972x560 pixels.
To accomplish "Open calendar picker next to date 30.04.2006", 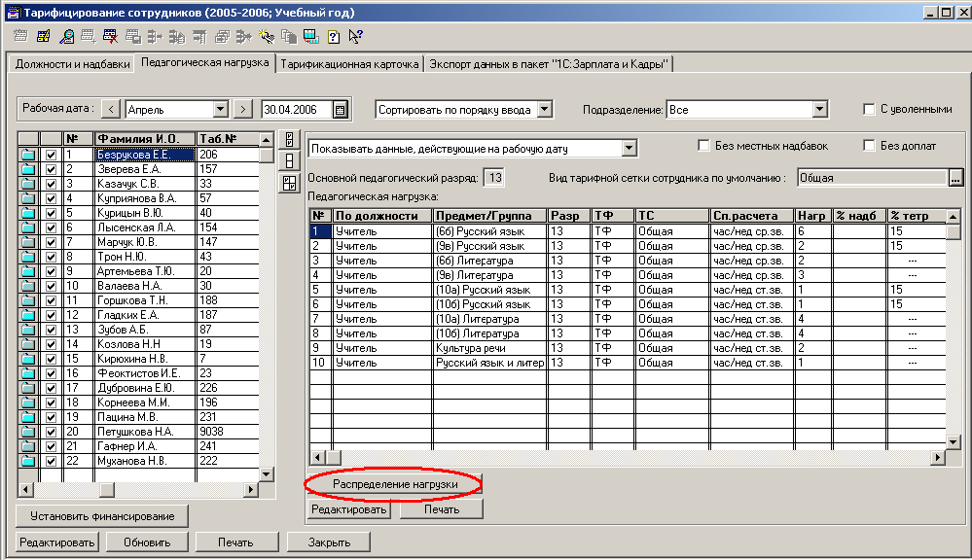I will 340,110.
